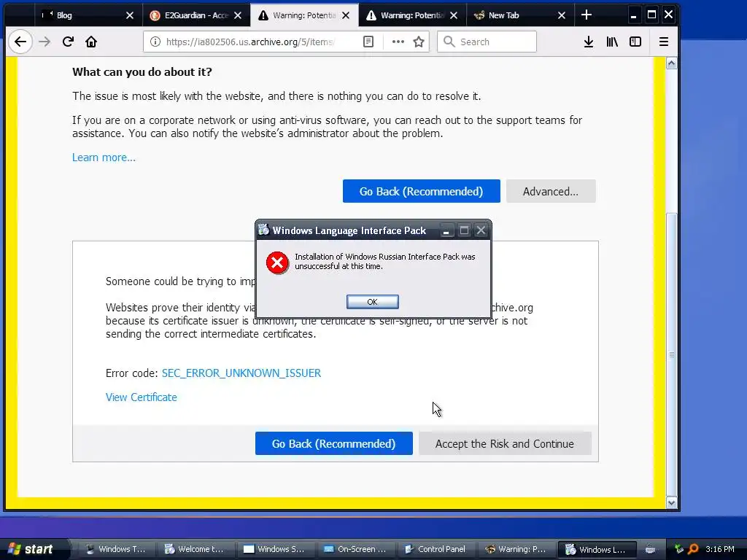Bookmark this page with the star icon
Viewport: 747px width, 560px height.
(419, 42)
